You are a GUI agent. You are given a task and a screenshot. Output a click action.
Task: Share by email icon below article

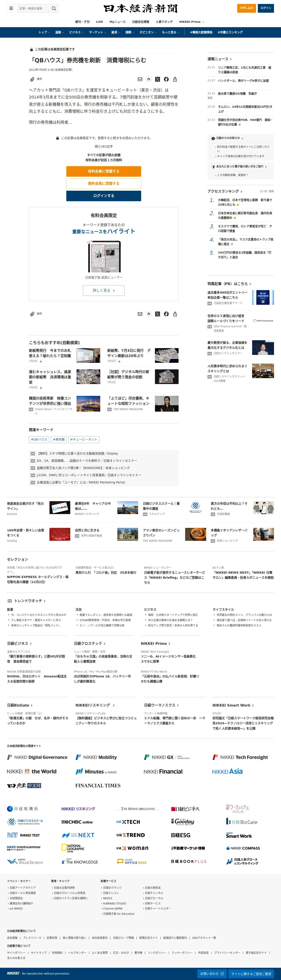pos(140,314)
